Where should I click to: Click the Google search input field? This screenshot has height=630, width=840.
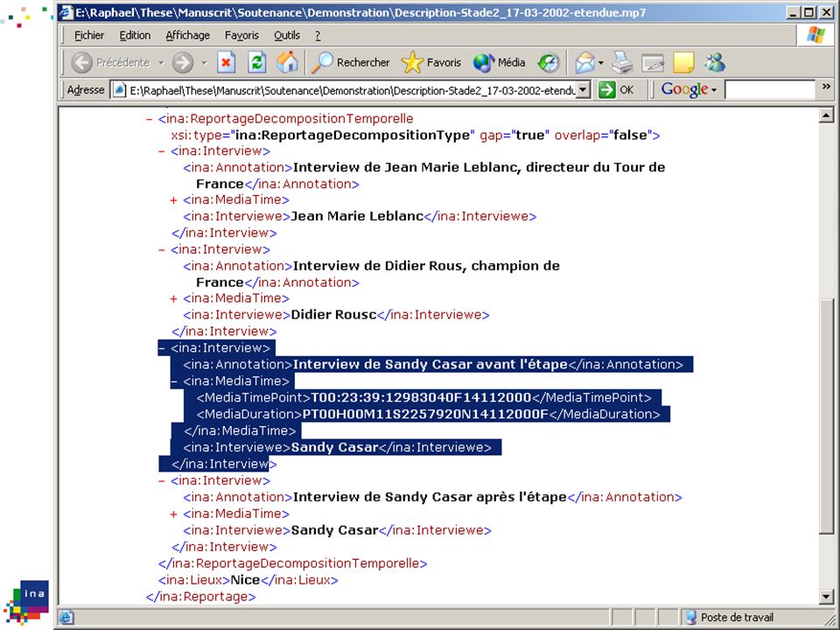point(770,89)
